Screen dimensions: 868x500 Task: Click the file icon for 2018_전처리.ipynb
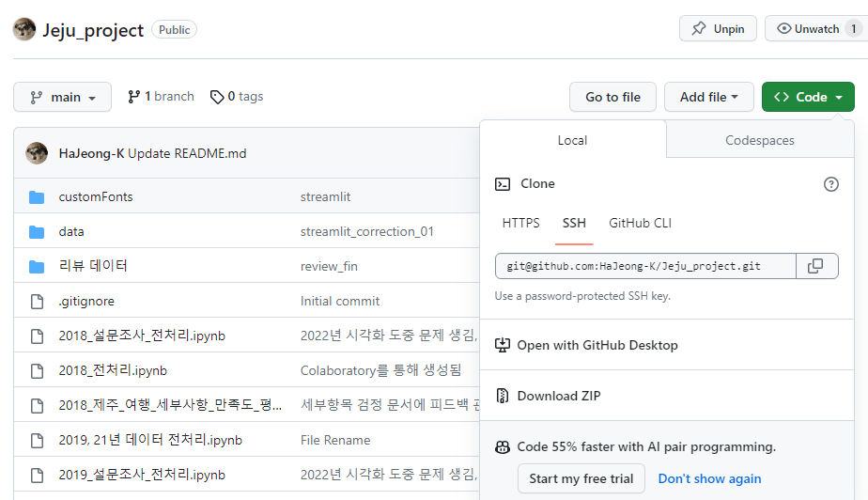click(37, 371)
